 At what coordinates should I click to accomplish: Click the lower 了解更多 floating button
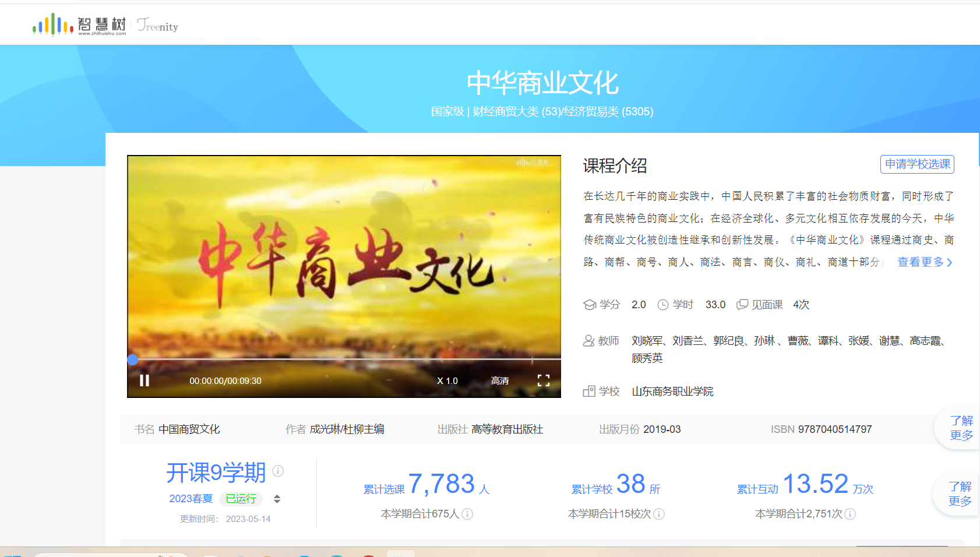960,493
